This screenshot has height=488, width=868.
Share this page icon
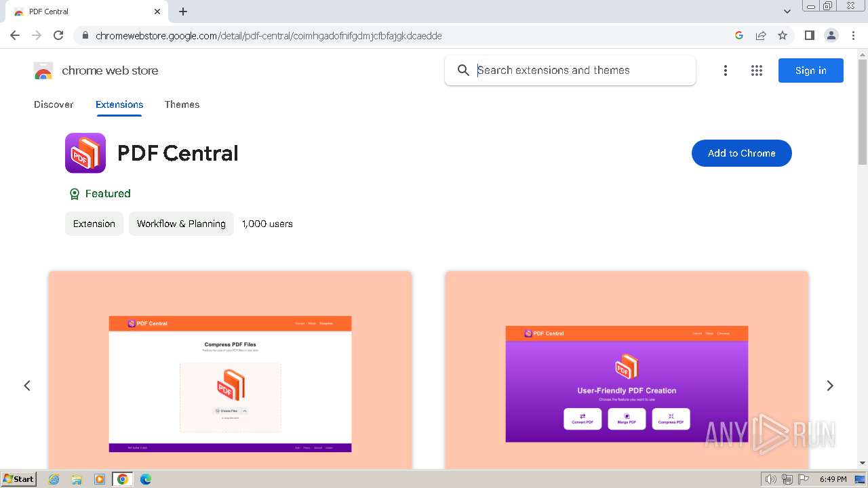click(x=761, y=35)
